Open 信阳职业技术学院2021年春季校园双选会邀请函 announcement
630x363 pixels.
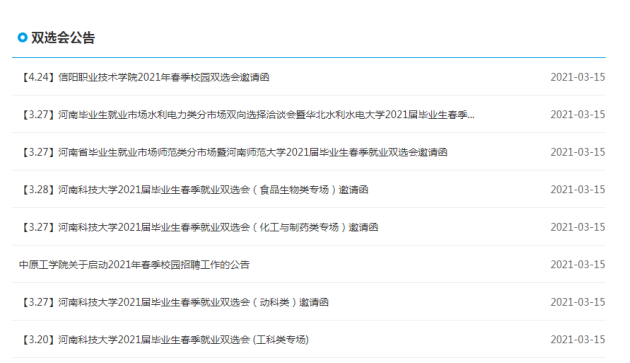point(144,77)
